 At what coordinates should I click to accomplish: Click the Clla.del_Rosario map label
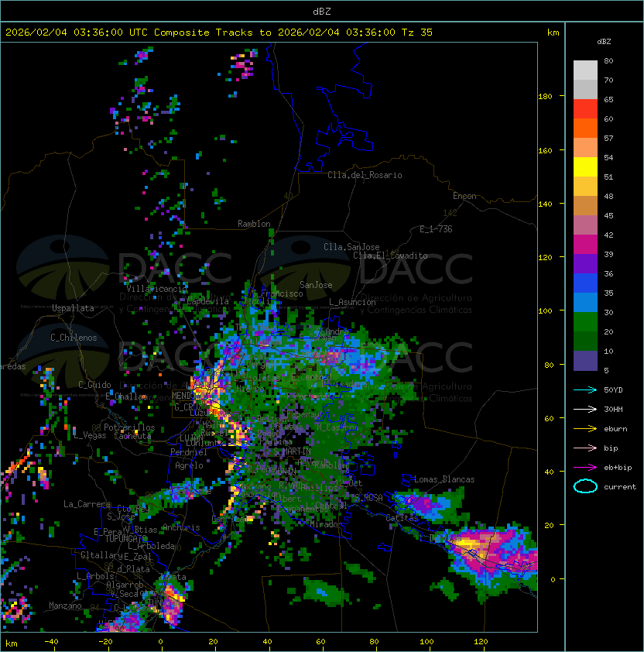(365, 175)
